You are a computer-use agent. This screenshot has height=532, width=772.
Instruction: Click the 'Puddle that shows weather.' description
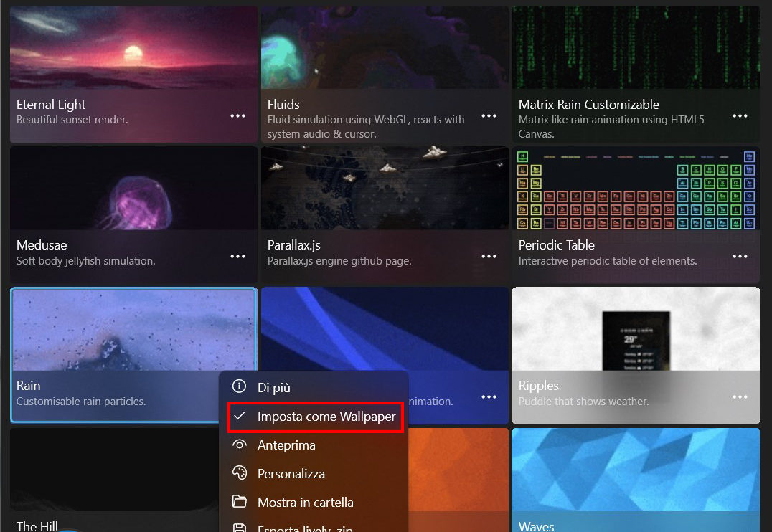(583, 402)
